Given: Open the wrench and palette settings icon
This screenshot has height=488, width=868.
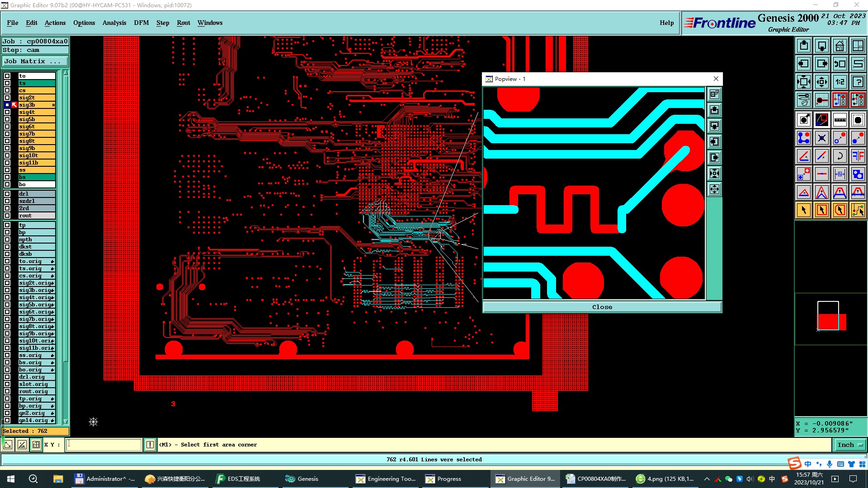Looking at the screenshot, I should click(x=803, y=100).
